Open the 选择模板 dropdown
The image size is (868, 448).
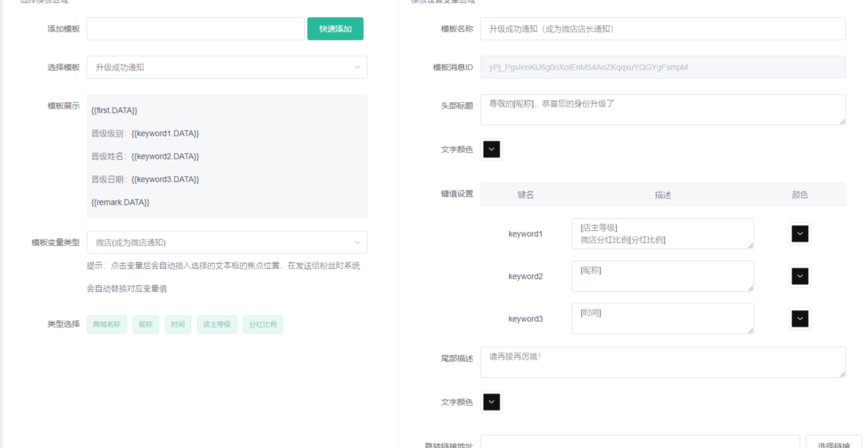[227, 67]
